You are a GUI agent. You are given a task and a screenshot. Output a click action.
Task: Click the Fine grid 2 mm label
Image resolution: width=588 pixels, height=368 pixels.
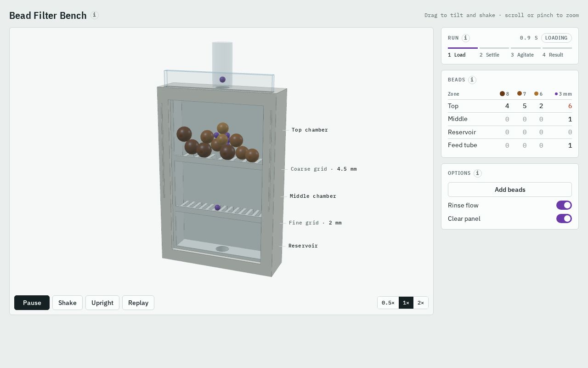(315, 223)
